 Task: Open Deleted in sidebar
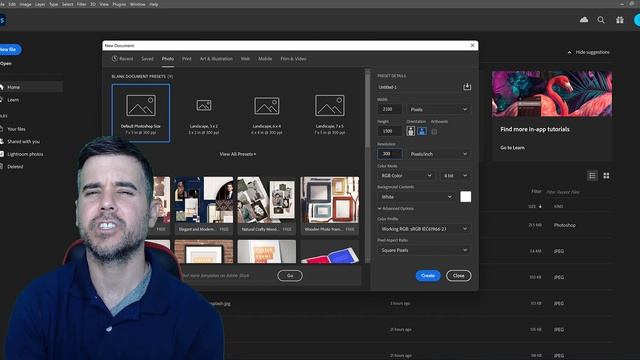(15, 167)
